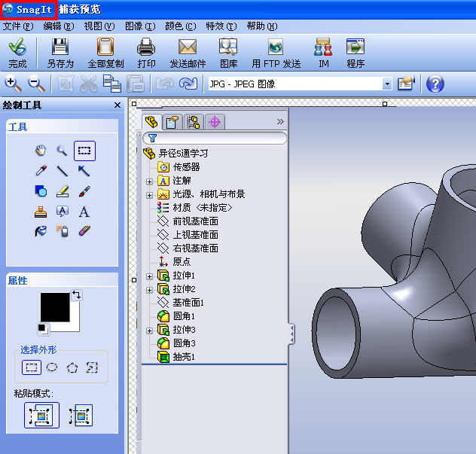Choose rectangle selection shape
476x454 pixels.
point(32,367)
